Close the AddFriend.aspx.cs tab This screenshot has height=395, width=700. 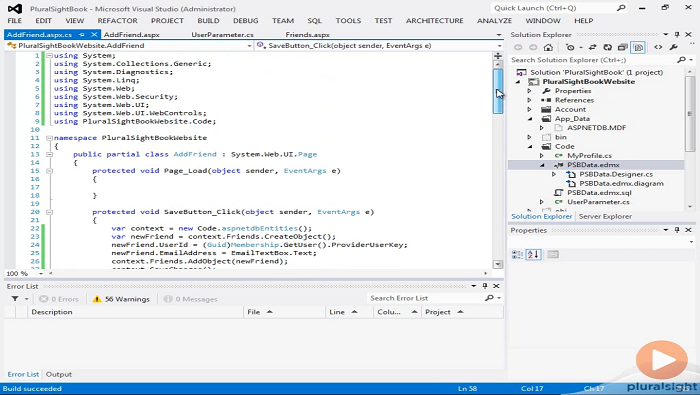coord(94,34)
